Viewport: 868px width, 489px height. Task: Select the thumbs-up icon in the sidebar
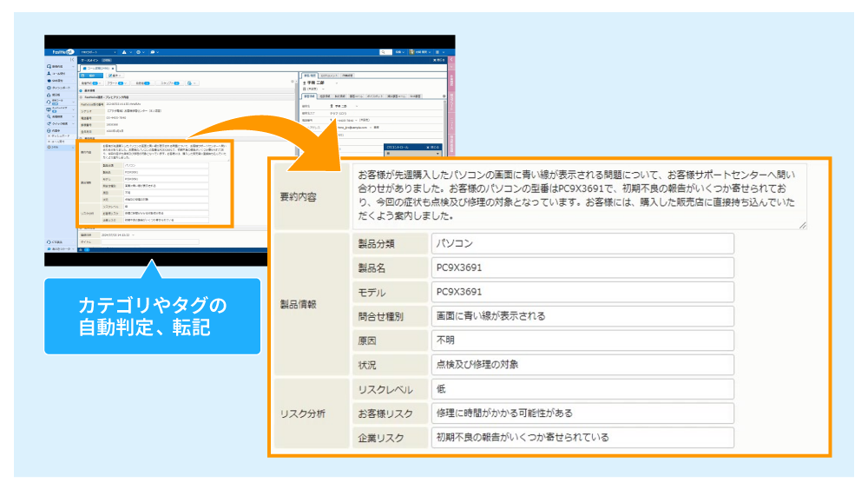tap(49, 95)
